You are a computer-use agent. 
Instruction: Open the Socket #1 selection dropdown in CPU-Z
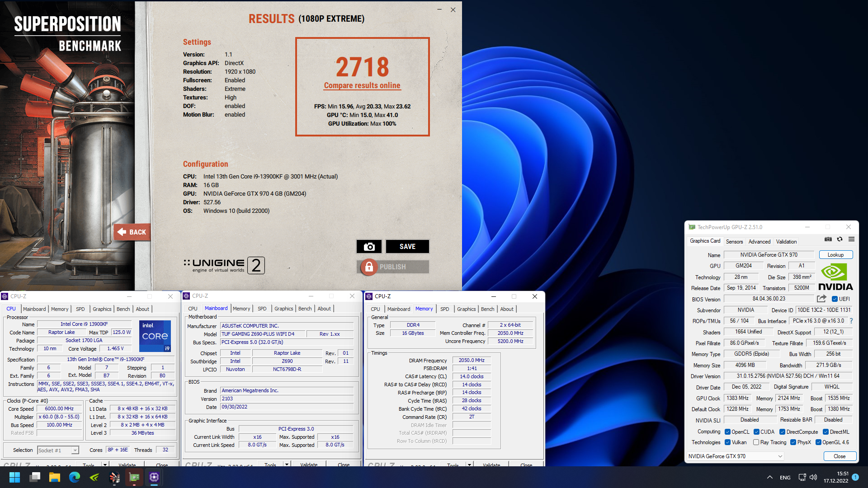tap(58, 450)
